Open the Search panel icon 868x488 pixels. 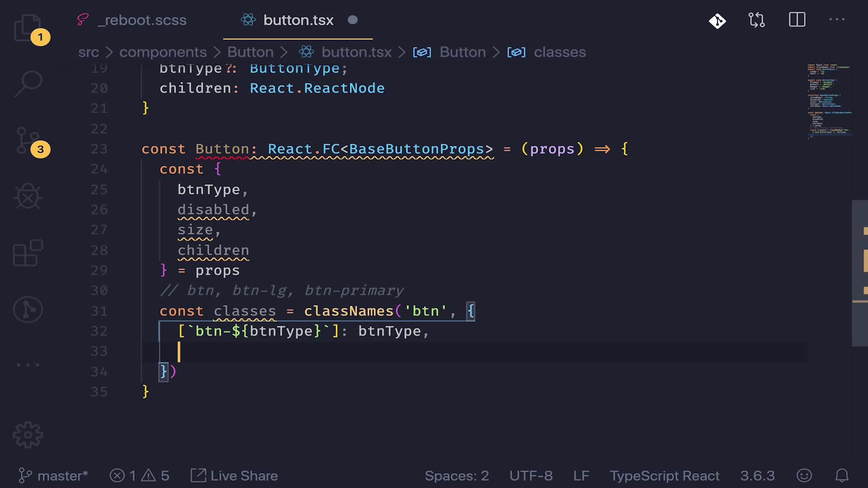pyautogui.click(x=28, y=84)
